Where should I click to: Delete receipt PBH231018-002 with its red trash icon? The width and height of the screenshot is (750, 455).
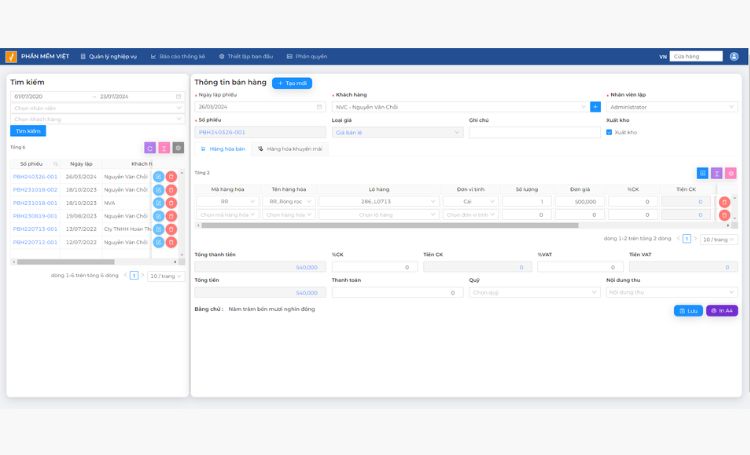point(171,189)
